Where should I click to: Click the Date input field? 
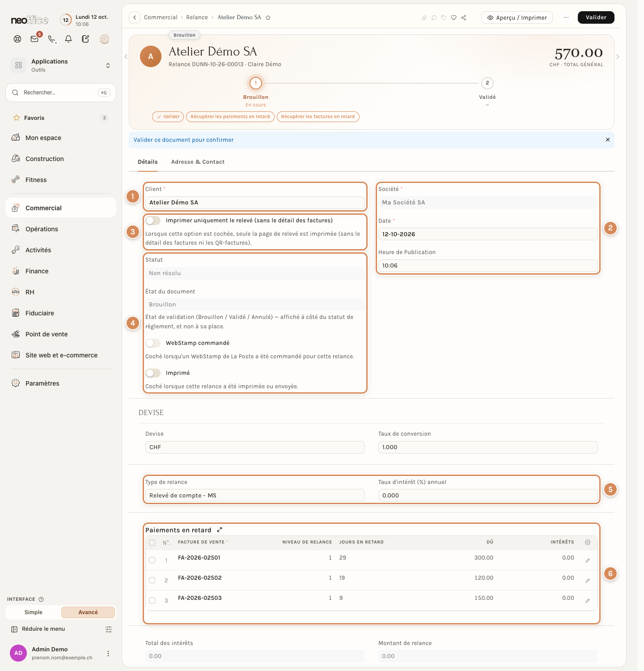[488, 234]
